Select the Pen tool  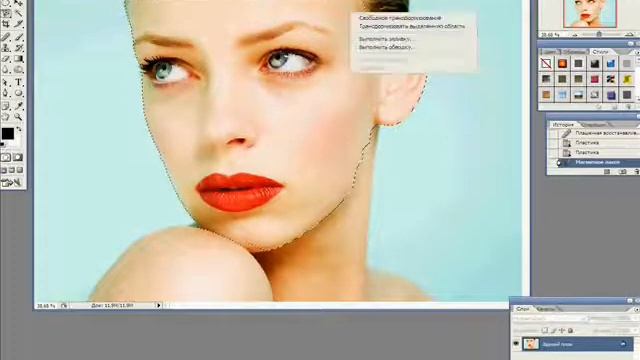[x=6, y=93]
